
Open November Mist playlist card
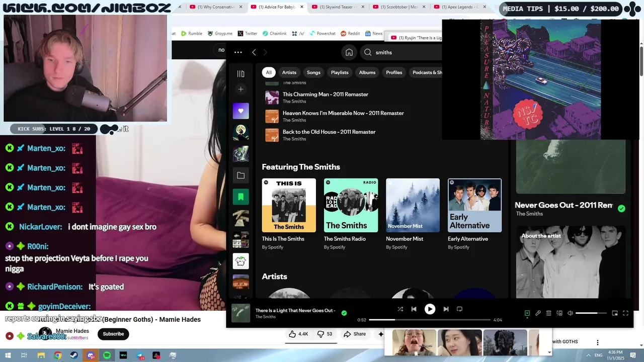(413, 214)
